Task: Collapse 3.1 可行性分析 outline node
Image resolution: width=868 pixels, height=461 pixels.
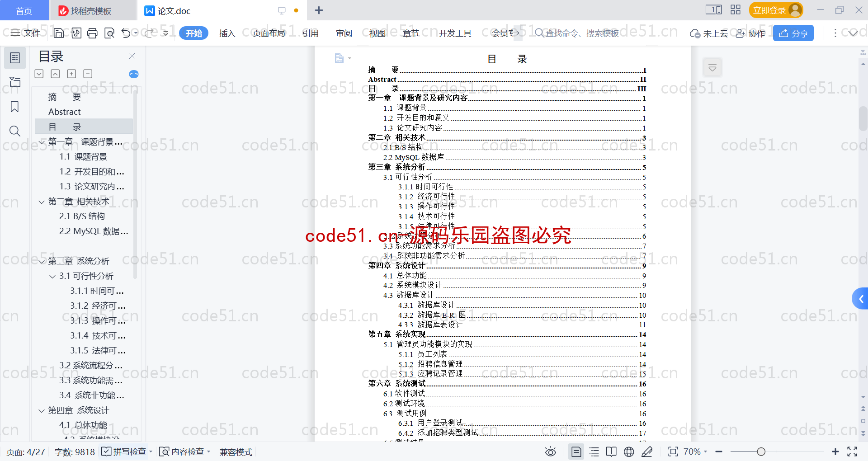Action: [x=52, y=277]
